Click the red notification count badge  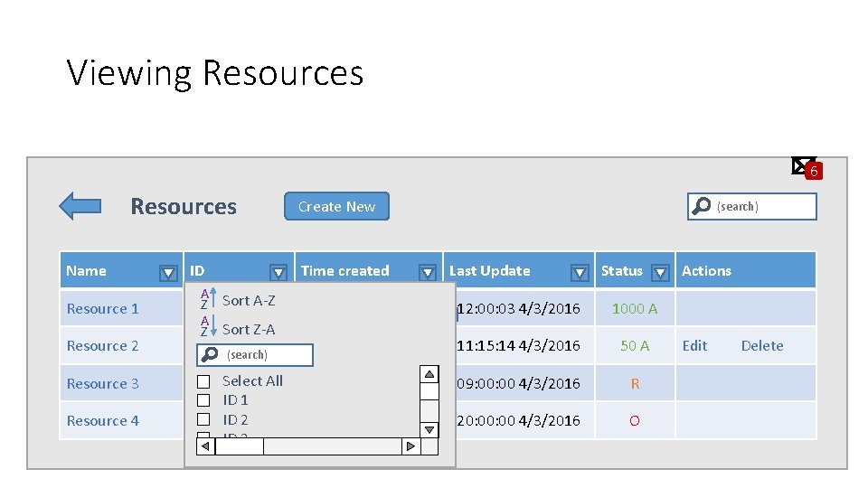[x=814, y=172]
